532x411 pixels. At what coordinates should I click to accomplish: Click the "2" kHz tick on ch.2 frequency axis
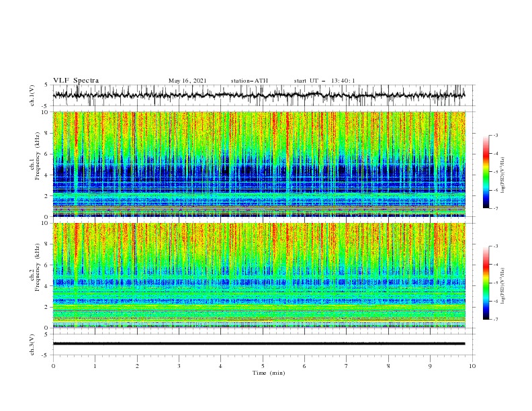click(x=46, y=307)
